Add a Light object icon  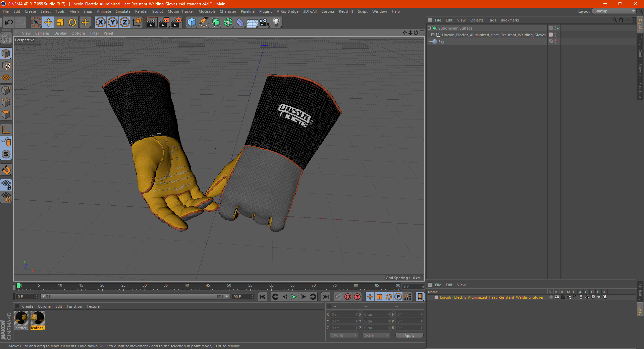pyautogui.click(x=276, y=22)
